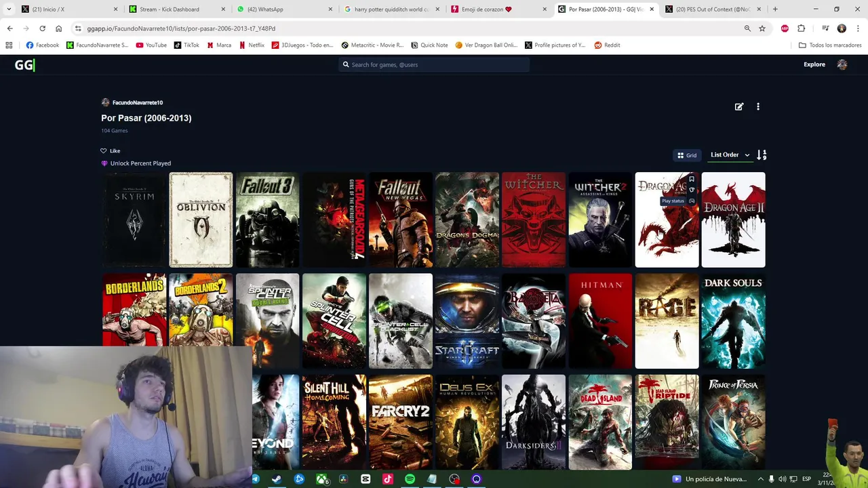Toggle the sort direction arrows icon

click(762, 155)
